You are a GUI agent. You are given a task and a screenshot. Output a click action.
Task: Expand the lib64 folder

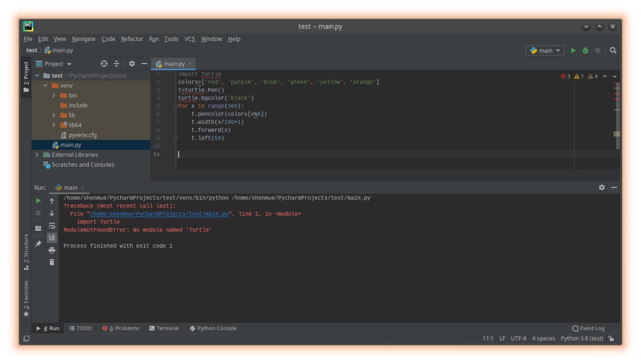(x=54, y=125)
